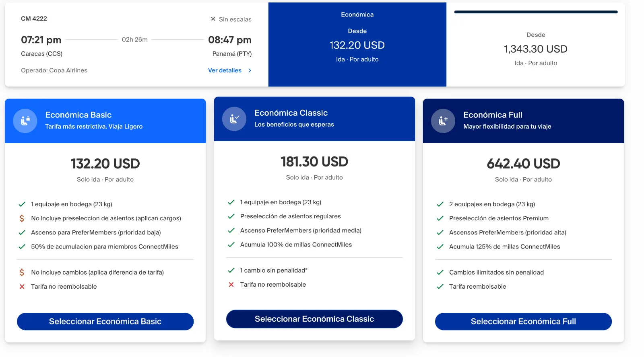
Task: Click the Económica Basic seat icon
Action: click(25, 121)
